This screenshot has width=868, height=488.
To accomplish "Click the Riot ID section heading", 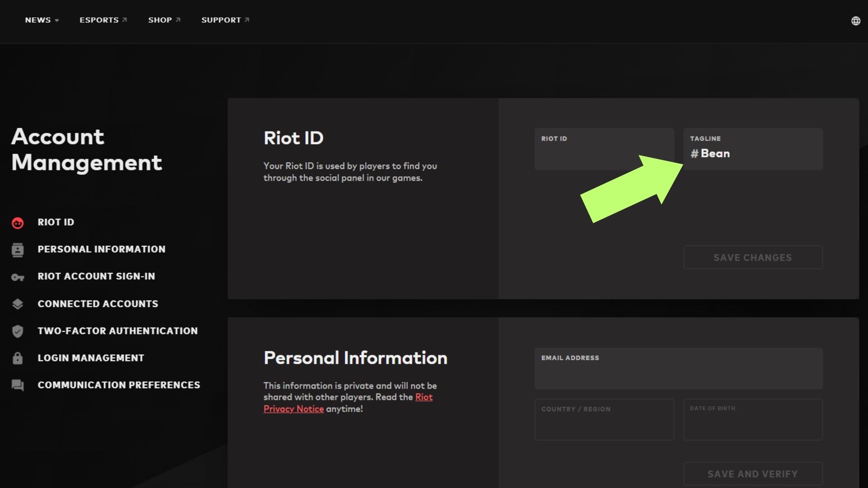I will [x=293, y=138].
